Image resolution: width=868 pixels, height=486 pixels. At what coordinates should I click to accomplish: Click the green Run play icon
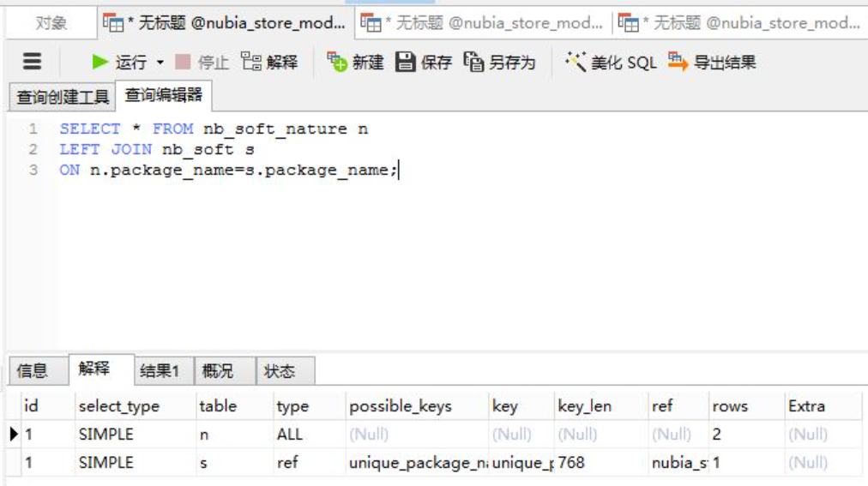(x=99, y=62)
